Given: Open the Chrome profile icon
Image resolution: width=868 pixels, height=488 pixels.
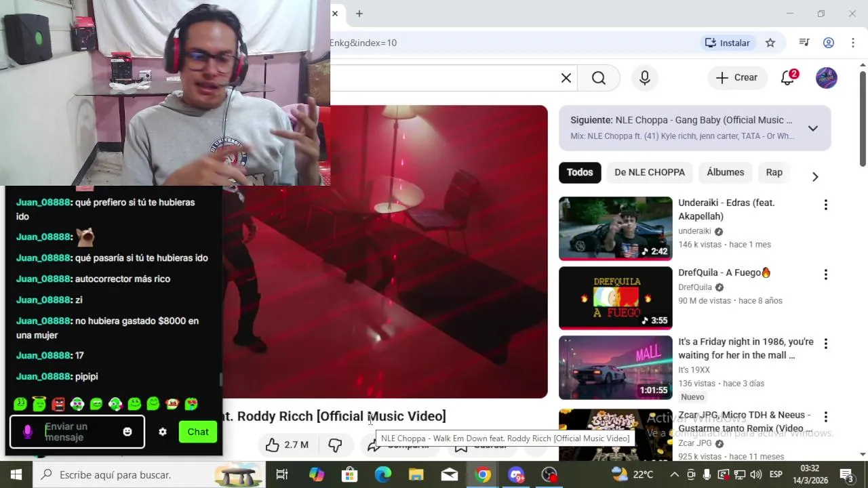Looking at the screenshot, I should (829, 43).
